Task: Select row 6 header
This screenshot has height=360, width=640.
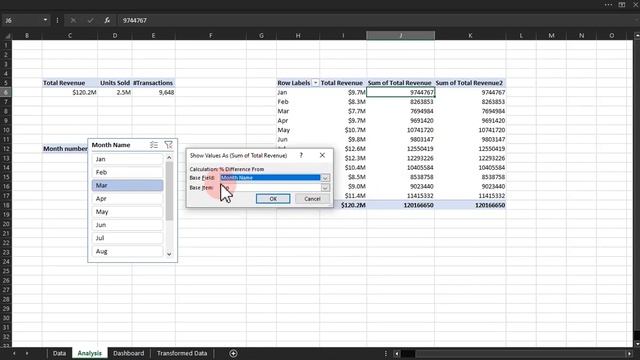Action: (6, 92)
